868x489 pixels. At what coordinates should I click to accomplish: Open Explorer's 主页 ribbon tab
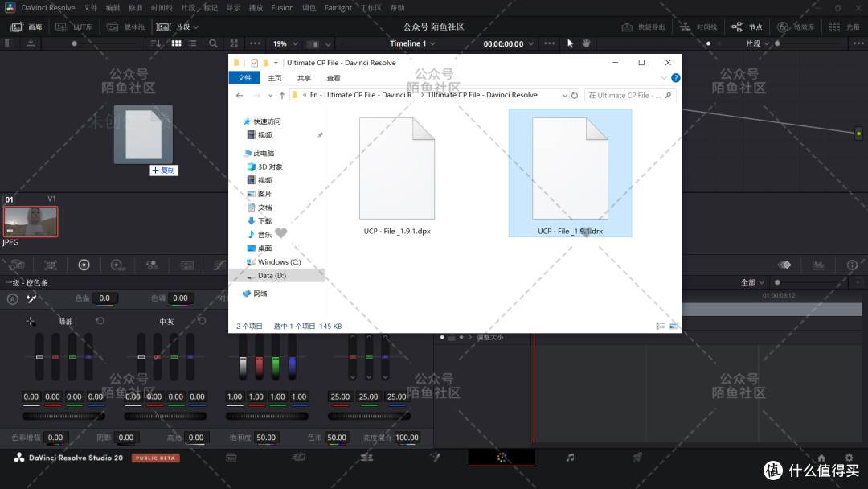[x=275, y=78]
